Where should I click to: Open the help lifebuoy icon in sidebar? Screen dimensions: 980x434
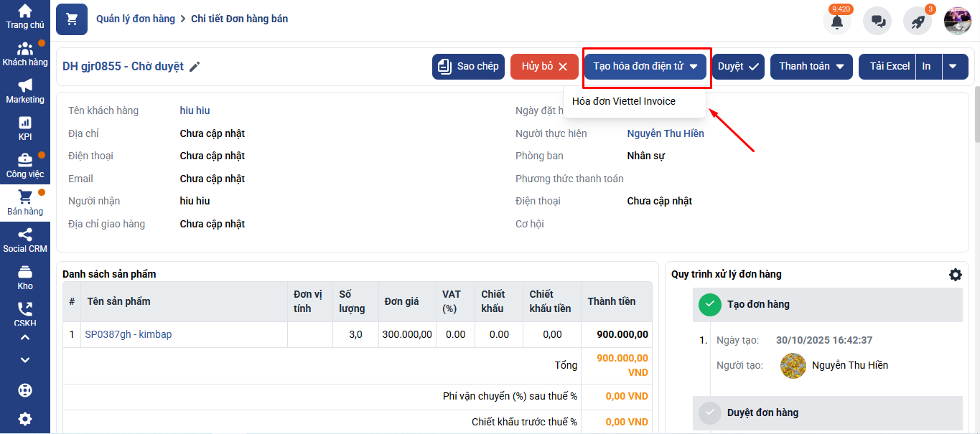[25, 390]
